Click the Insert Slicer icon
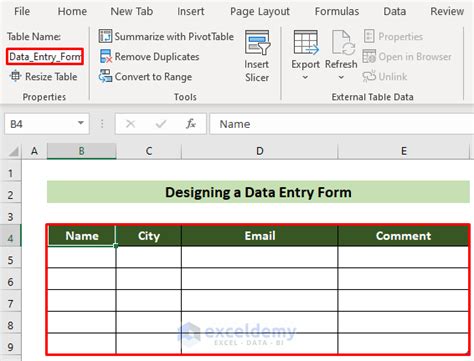The image size is (474, 361). click(x=257, y=42)
